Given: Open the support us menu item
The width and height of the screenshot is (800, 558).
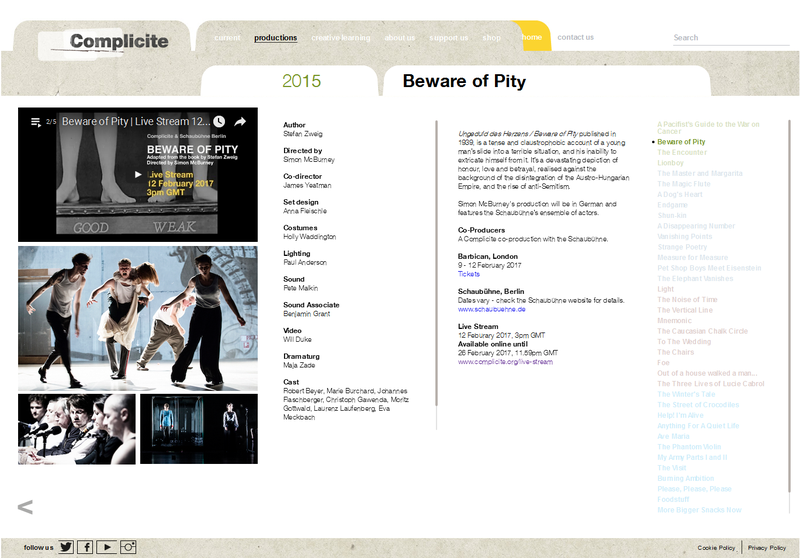Looking at the screenshot, I should click(x=448, y=38).
